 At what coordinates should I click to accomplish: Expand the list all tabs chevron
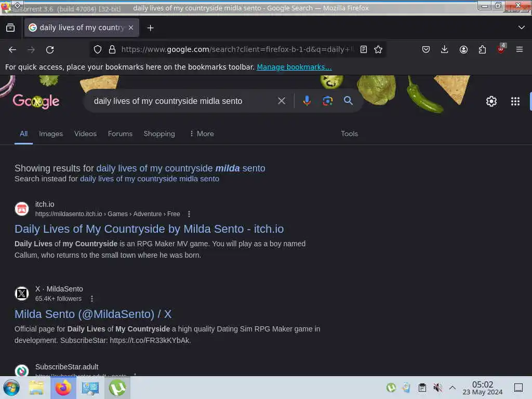tap(522, 28)
